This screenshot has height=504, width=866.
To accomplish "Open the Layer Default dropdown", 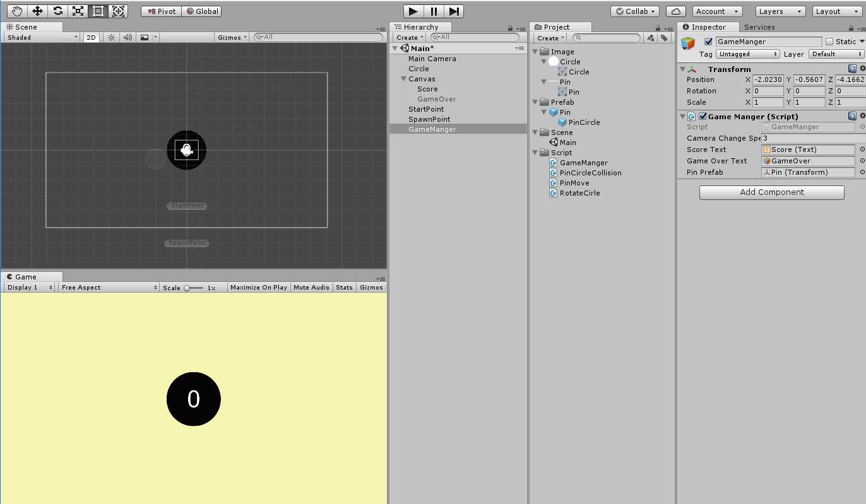I will (x=836, y=54).
